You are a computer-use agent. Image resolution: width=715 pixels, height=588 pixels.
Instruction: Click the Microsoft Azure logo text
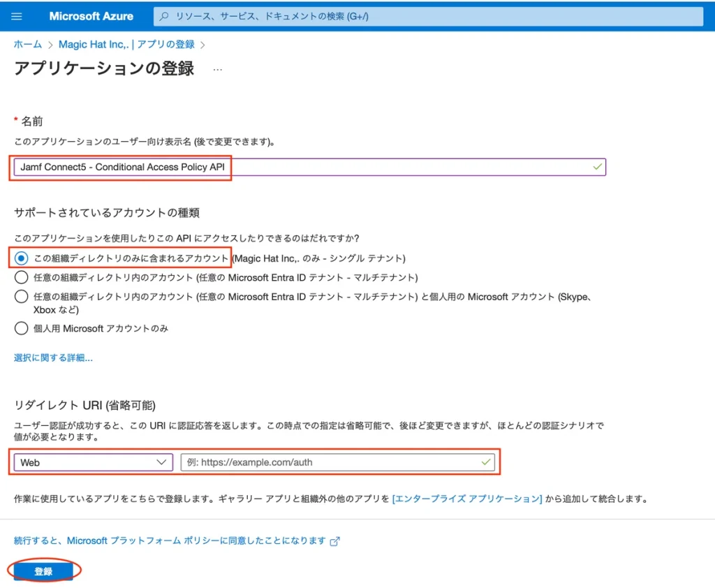click(x=91, y=16)
